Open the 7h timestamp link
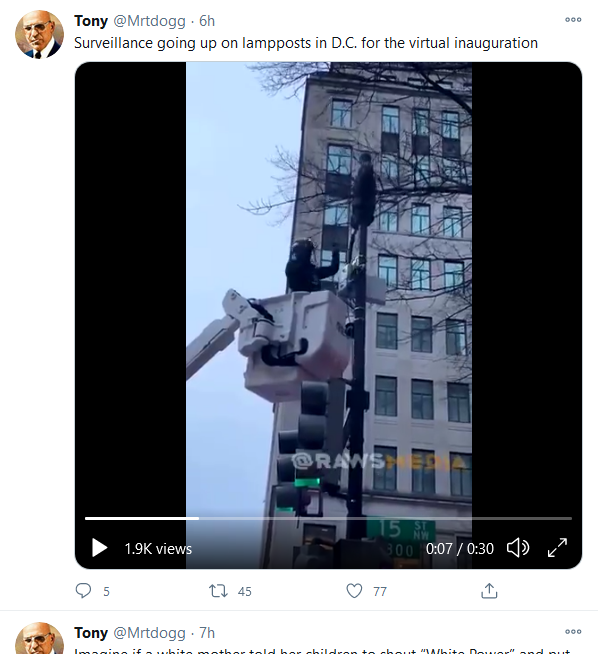598x654 pixels. click(x=207, y=633)
